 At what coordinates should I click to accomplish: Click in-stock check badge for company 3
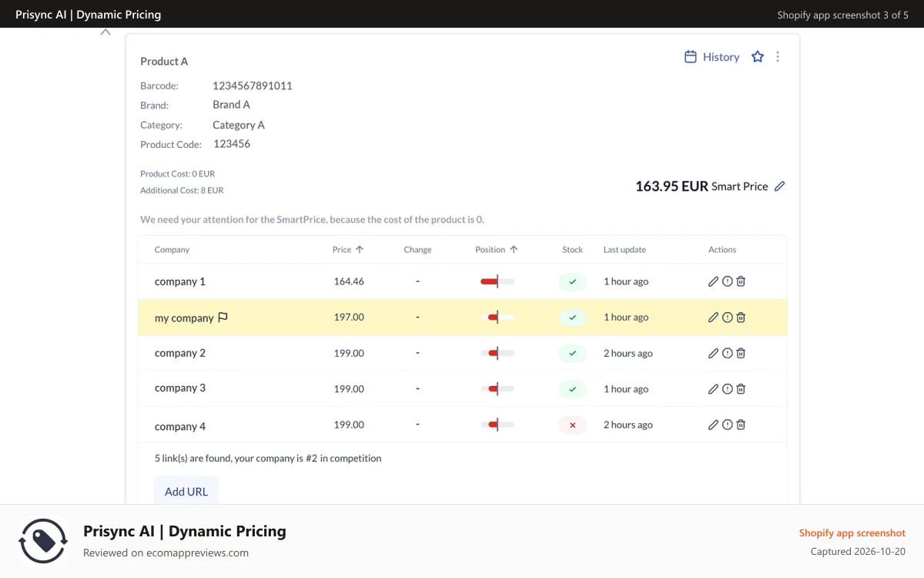(x=572, y=389)
